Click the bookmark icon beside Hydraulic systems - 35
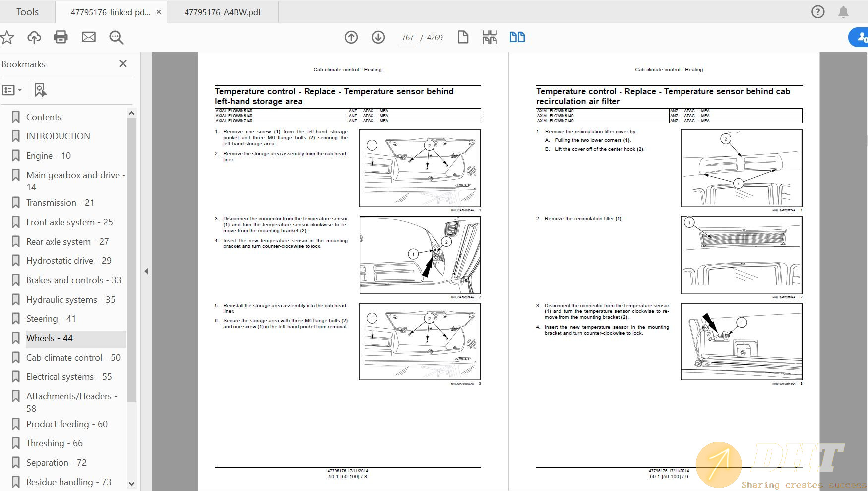 pyautogui.click(x=16, y=300)
